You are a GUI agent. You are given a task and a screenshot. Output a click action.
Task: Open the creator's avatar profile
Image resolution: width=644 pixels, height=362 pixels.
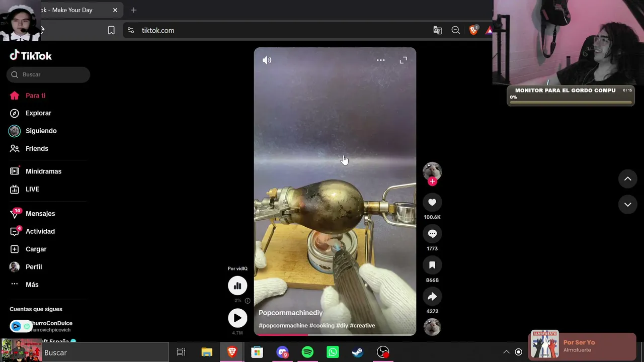(432, 171)
